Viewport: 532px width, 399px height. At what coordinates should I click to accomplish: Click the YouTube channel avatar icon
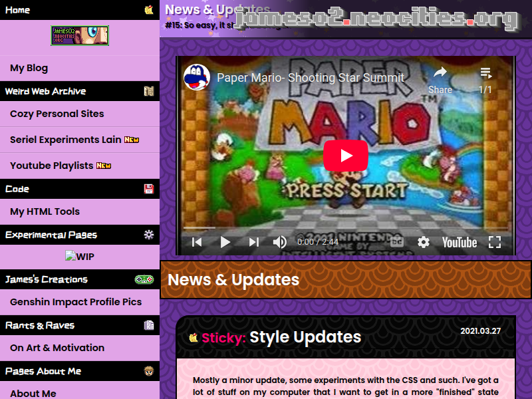click(197, 77)
